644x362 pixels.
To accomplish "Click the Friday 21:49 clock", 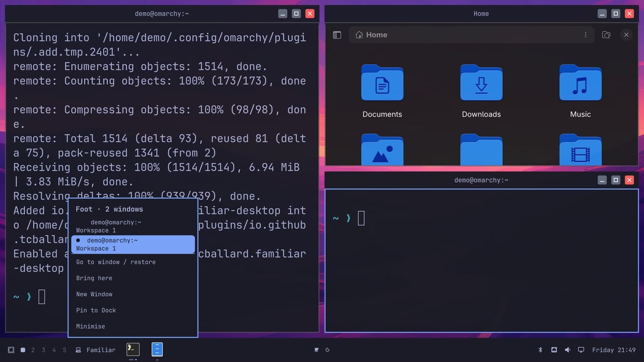I will (613, 350).
